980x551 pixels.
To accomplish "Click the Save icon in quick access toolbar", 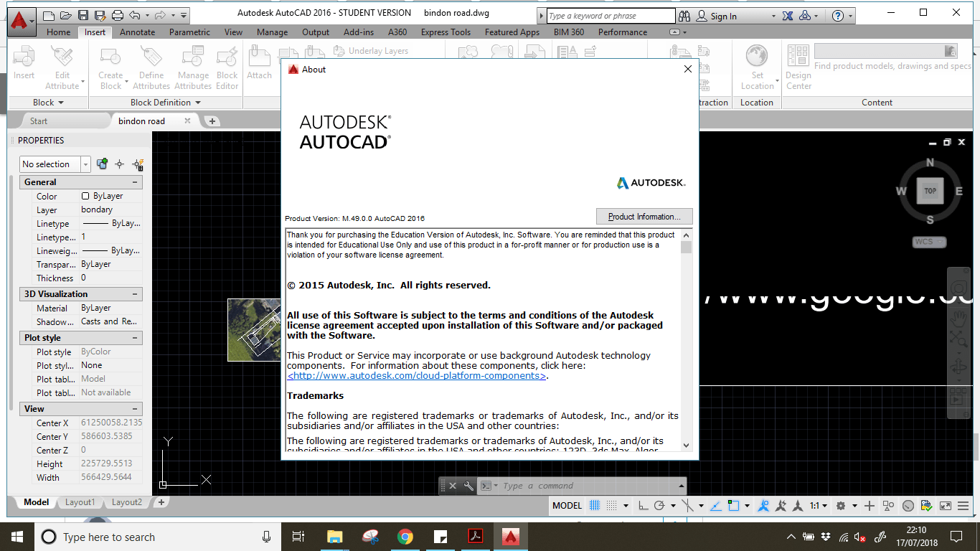I will click(x=83, y=14).
